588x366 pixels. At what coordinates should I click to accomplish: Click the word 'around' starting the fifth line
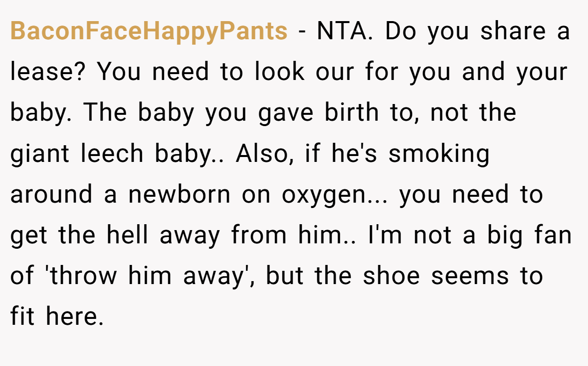tap(51, 195)
